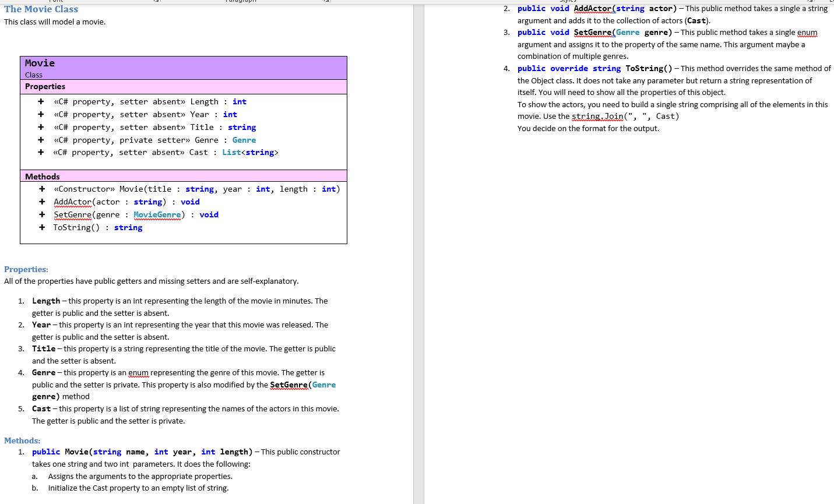Click the "SetGenre(genre : MovieGenre) : void" diagram row
The height and width of the screenshot is (504, 834).
tap(136, 215)
